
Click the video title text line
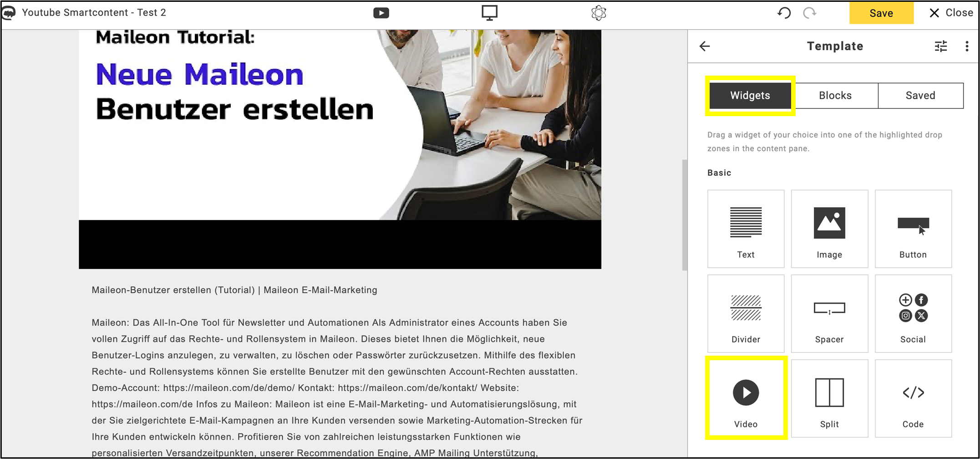point(234,290)
